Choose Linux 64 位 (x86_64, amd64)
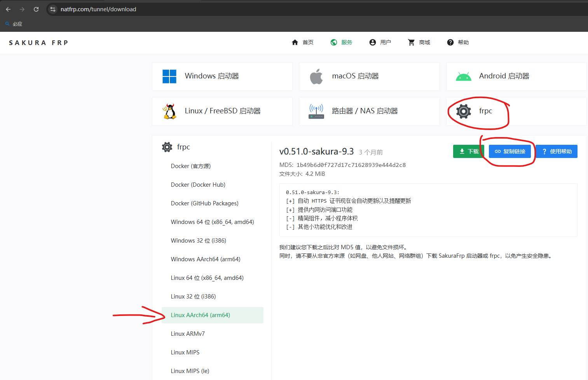This screenshot has width=588, height=380. (213, 278)
